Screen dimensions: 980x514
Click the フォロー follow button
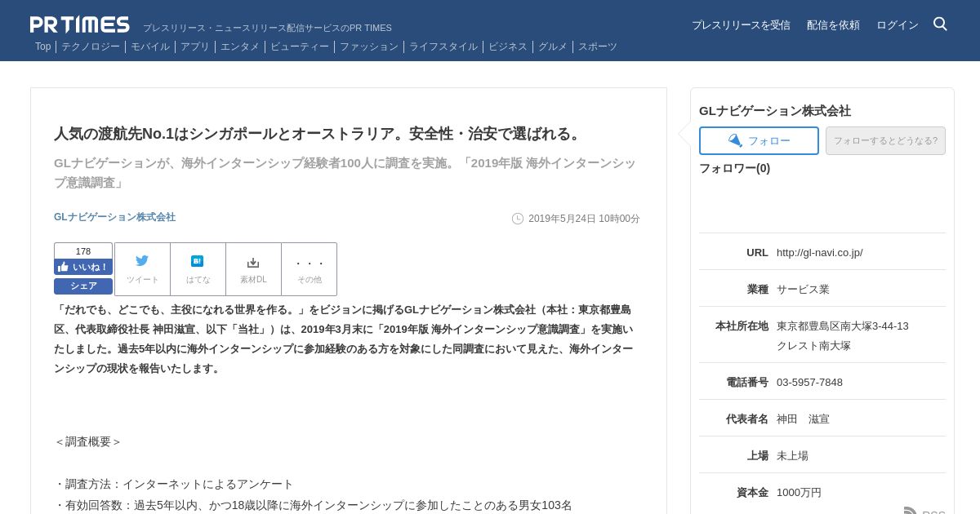click(759, 140)
